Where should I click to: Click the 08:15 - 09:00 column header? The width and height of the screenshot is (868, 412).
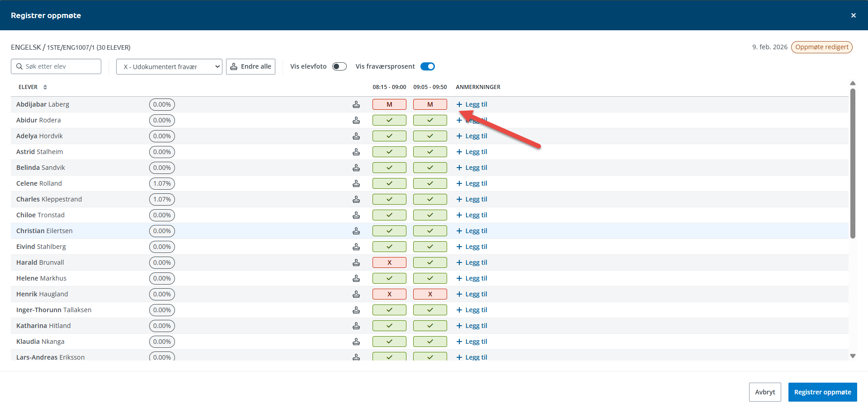click(389, 87)
